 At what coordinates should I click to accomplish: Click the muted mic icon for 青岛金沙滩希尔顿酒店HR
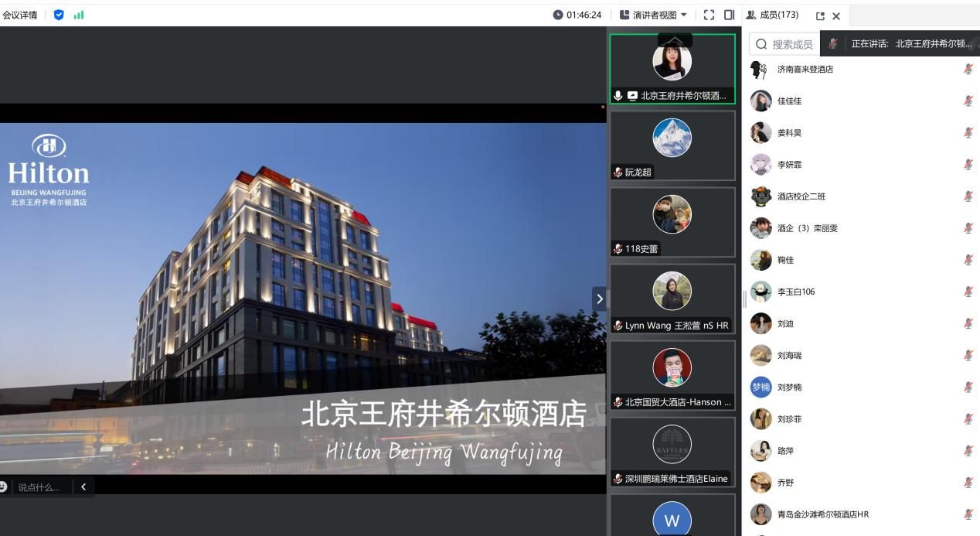[x=968, y=514]
